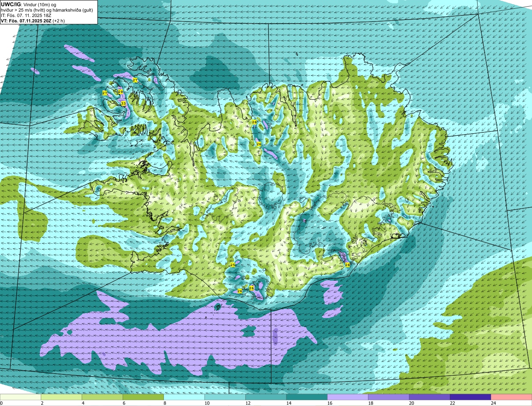The height and width of the screenshot is (406, 532).
Task: Select the lavender 16–18 m/s swatch
Action: tap(348, 397)
